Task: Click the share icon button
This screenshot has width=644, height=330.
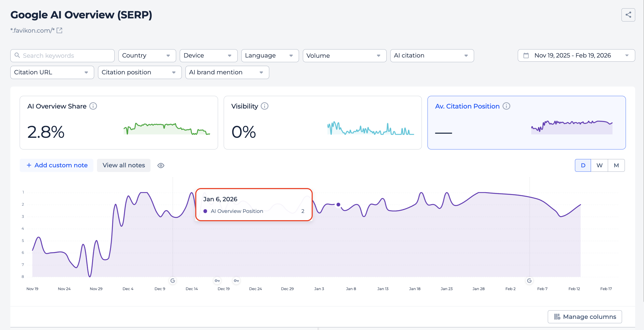Action: (628, 15)
